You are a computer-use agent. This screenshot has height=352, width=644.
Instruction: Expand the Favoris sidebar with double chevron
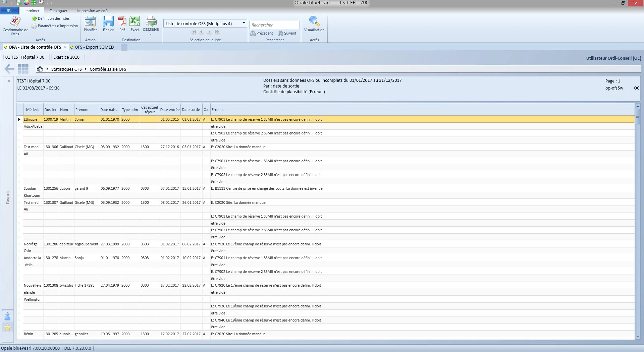pos(9,81)
